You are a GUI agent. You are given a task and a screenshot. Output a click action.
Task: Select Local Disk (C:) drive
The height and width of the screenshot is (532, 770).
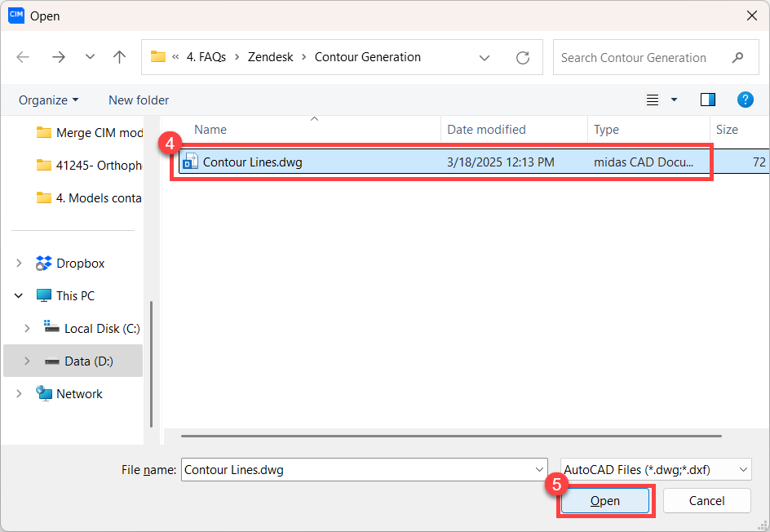click(x=102, y=328)
